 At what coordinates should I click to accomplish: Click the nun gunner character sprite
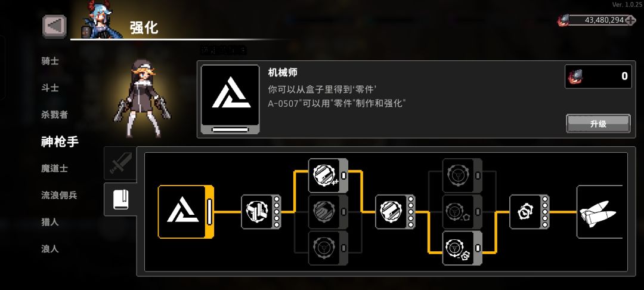click(x=142, y=98)
